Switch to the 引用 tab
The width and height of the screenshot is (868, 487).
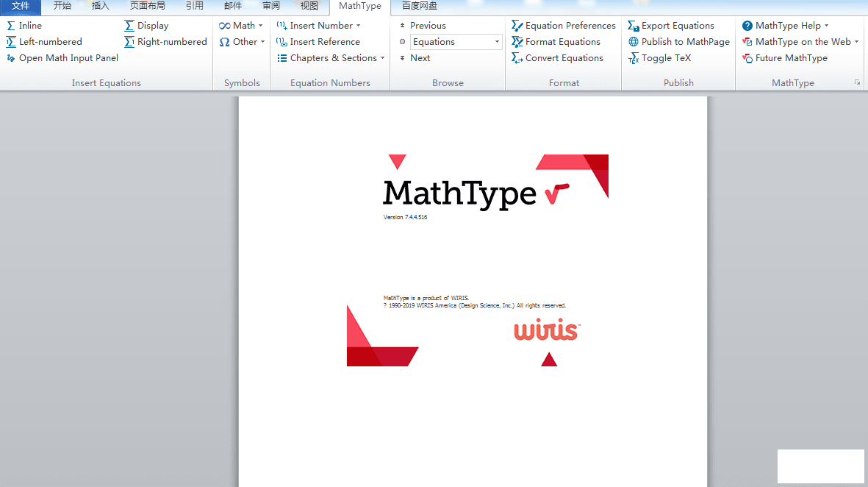(194, 6)
